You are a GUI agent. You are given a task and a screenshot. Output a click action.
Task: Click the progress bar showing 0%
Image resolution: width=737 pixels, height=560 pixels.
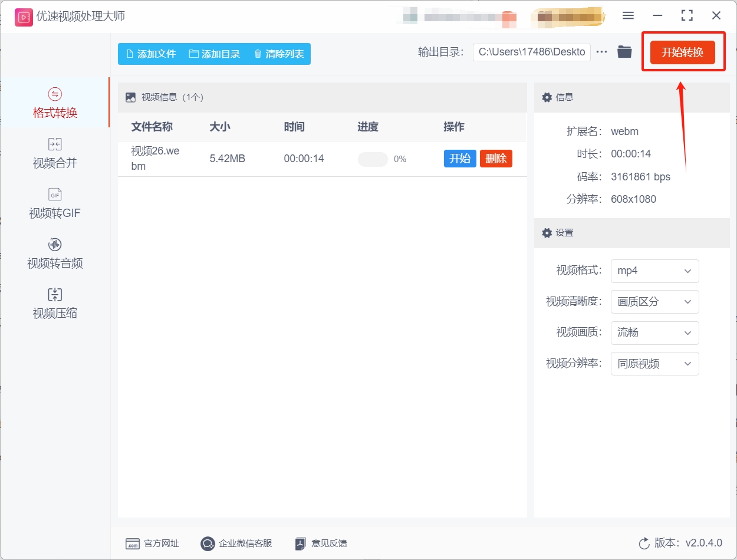(x=373, y=159)
